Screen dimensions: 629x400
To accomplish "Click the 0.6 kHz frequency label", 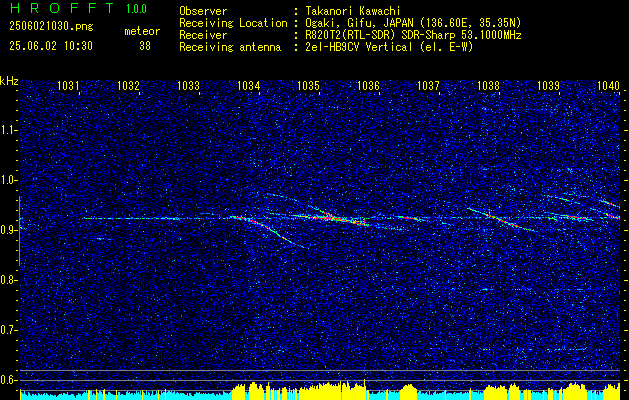I will tap(8, 380).
